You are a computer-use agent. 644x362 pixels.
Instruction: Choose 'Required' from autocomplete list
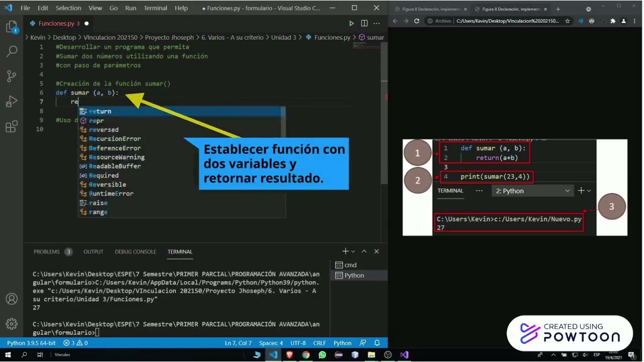182,175
